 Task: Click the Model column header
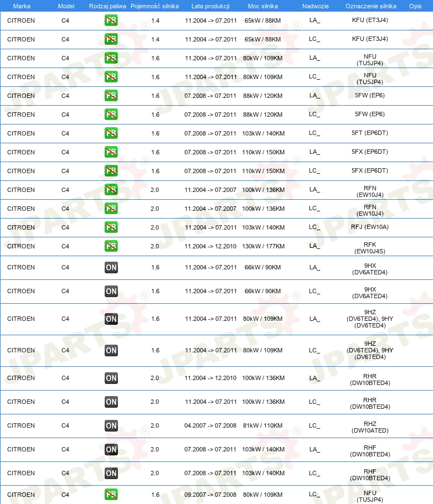click(66, 6)
